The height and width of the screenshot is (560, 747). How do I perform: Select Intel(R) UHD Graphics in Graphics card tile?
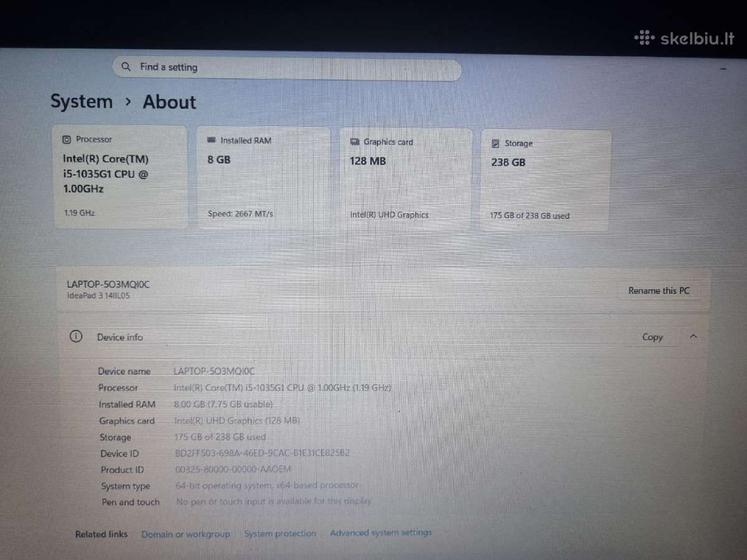tap(389, 215)
